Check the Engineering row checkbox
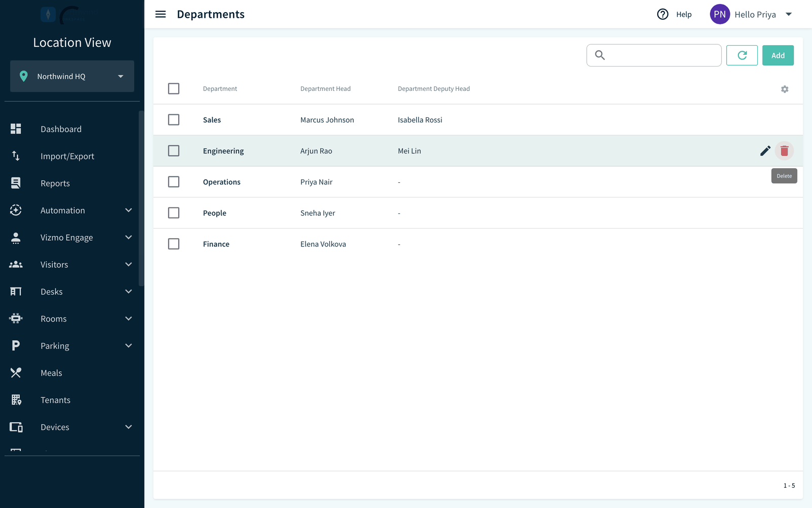This screenshot has width=812, height=508. coord(174,151)
